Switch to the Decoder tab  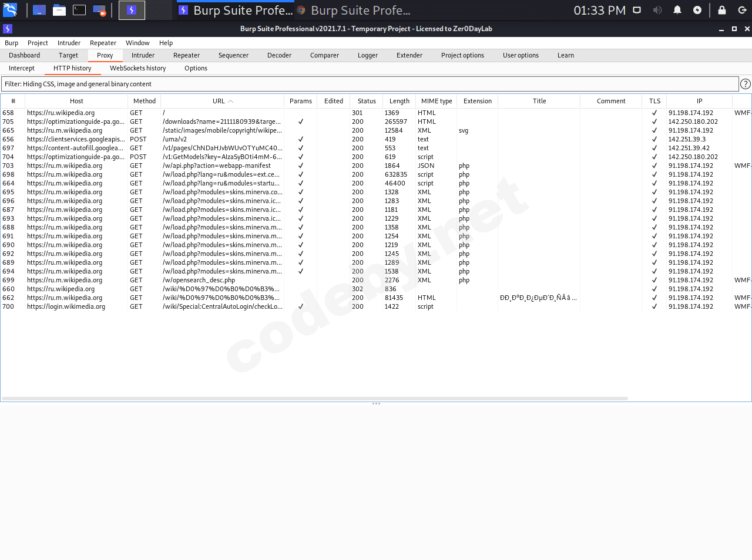coord(279,55)
